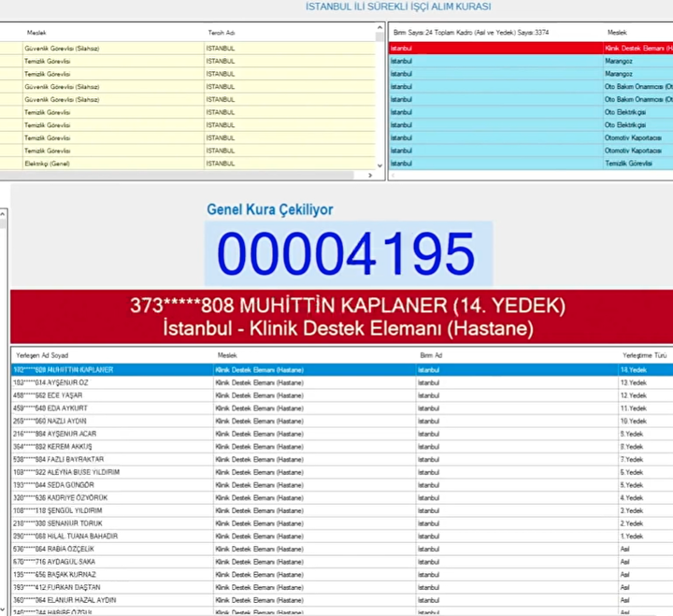Click the red MUHİTTİN KAPLANER winner banner

click(x=342, y=317)
